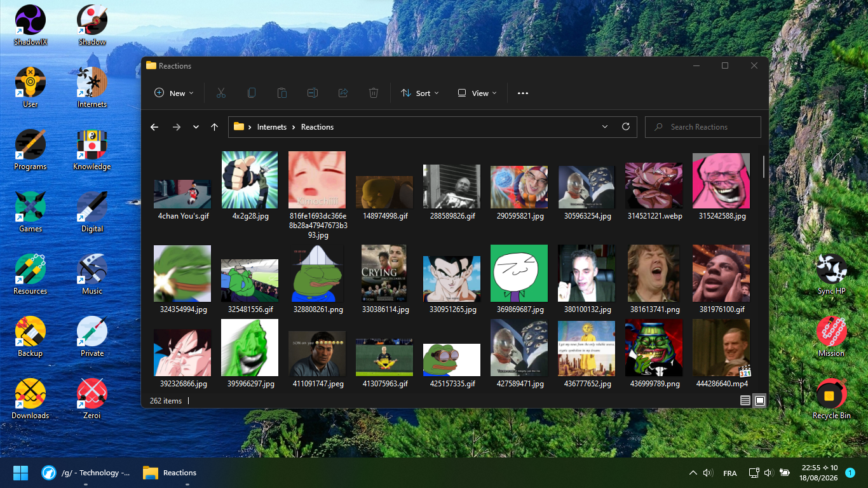Select the Sync HP desktop icon

(x=832, y=274)
